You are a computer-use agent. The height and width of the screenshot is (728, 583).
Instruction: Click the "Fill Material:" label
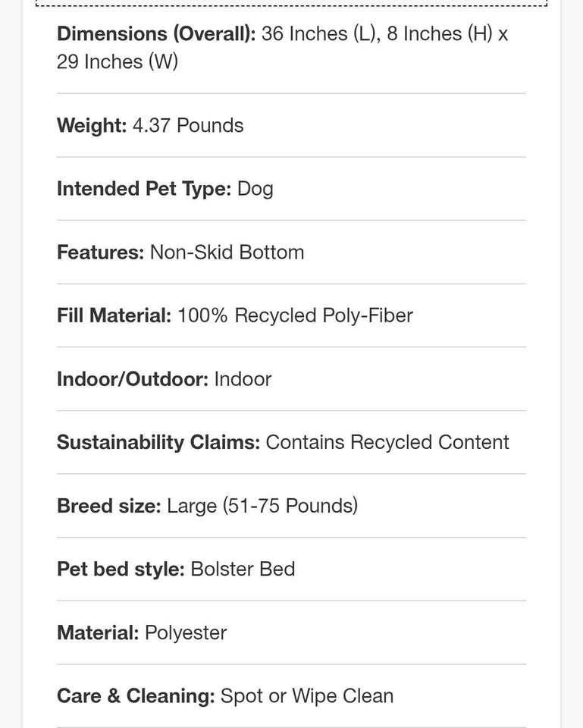point(114,315)
